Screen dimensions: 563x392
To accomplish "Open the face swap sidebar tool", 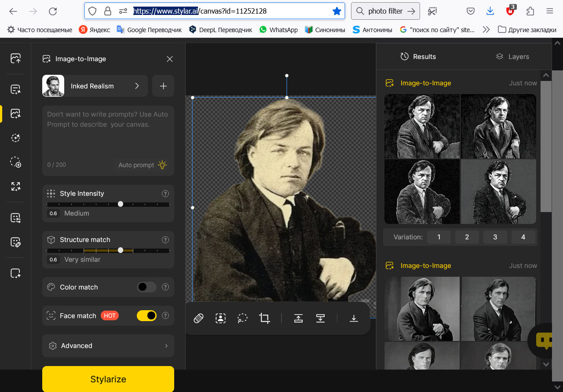I will point(16,217).
